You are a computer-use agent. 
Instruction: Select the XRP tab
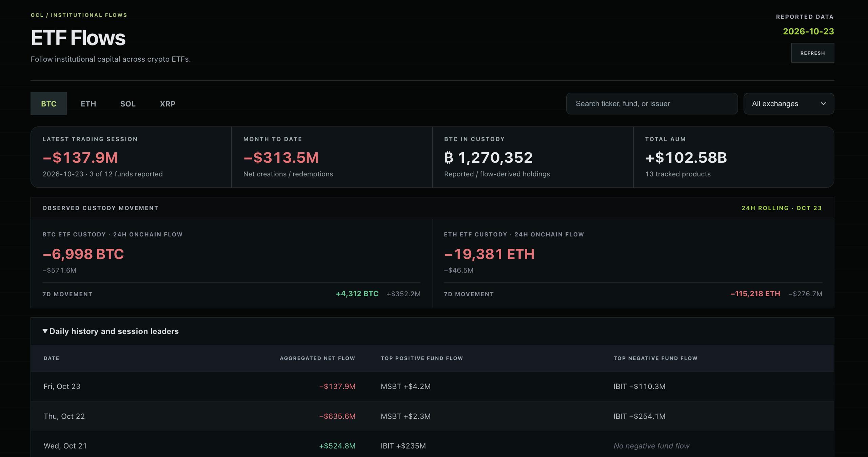[167, 104]
